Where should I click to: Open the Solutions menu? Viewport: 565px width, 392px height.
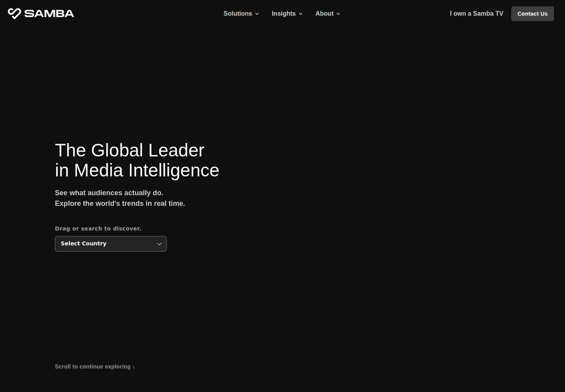[241, 14]
